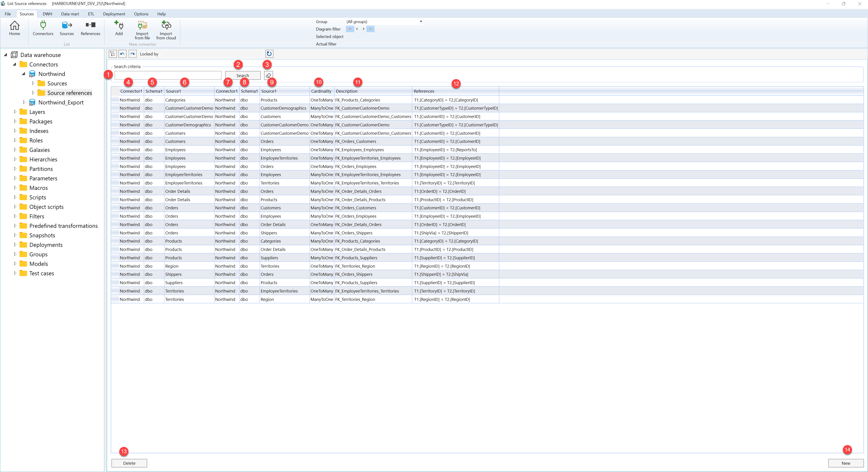Import connector from file

click(142, 30)
